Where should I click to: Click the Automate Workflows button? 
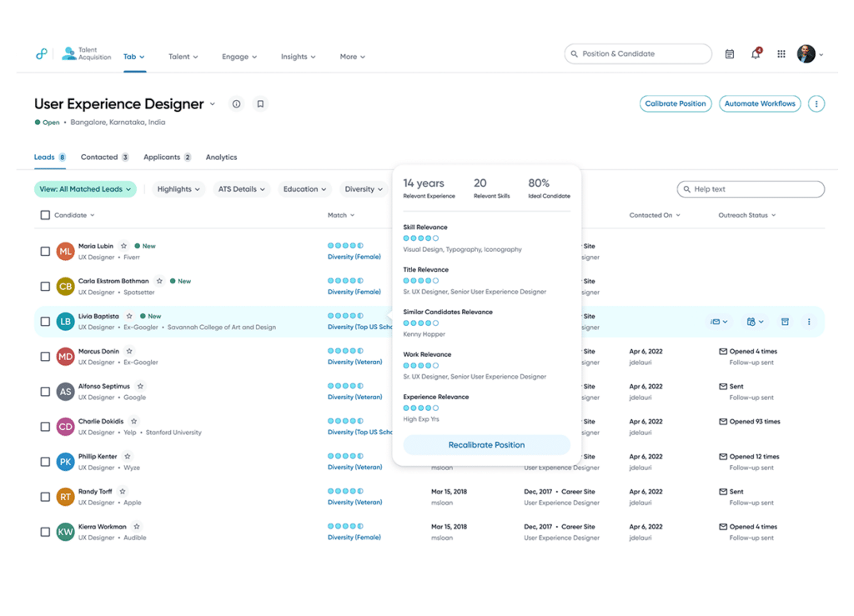pos(759,103)
